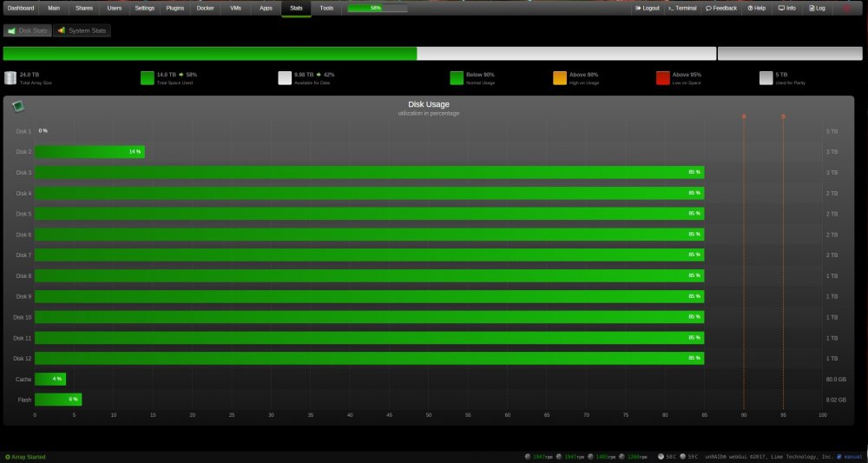Open the Dashboard tab
Screen dimensions: 868x463
21,9
